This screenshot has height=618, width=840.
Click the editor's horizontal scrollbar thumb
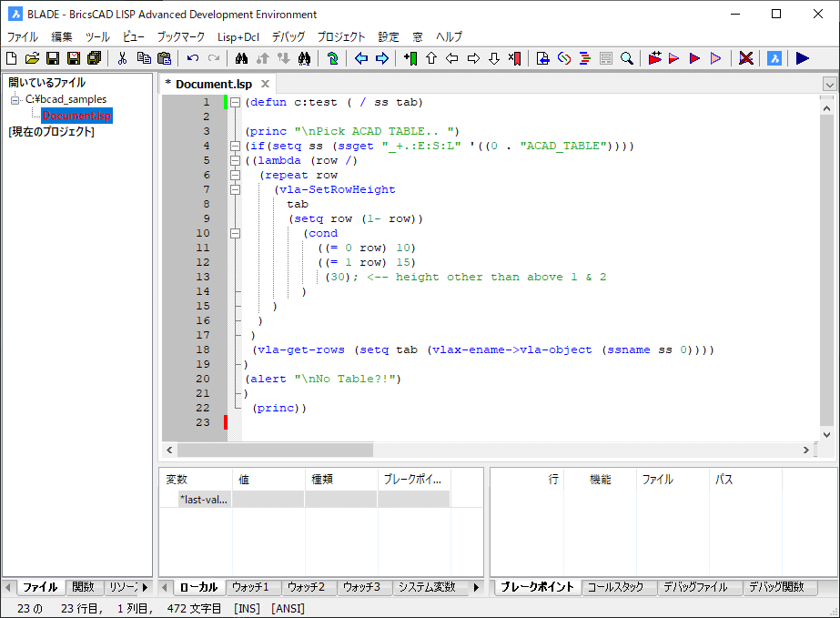click(x=275, y=450)
